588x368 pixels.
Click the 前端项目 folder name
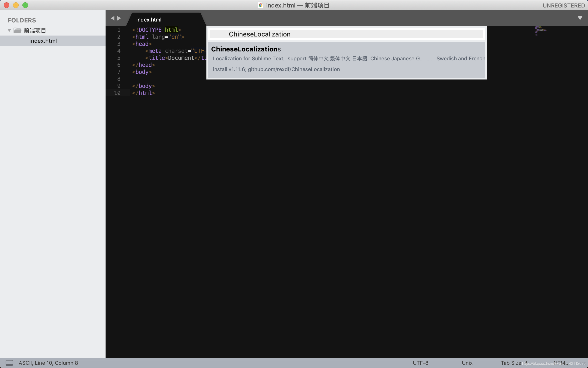35,30
